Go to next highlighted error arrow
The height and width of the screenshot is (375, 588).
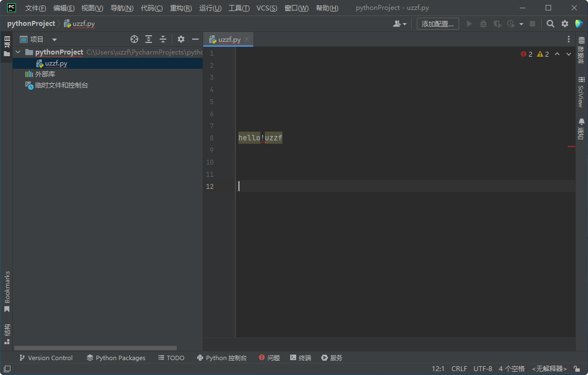click(x=569, y=54)
